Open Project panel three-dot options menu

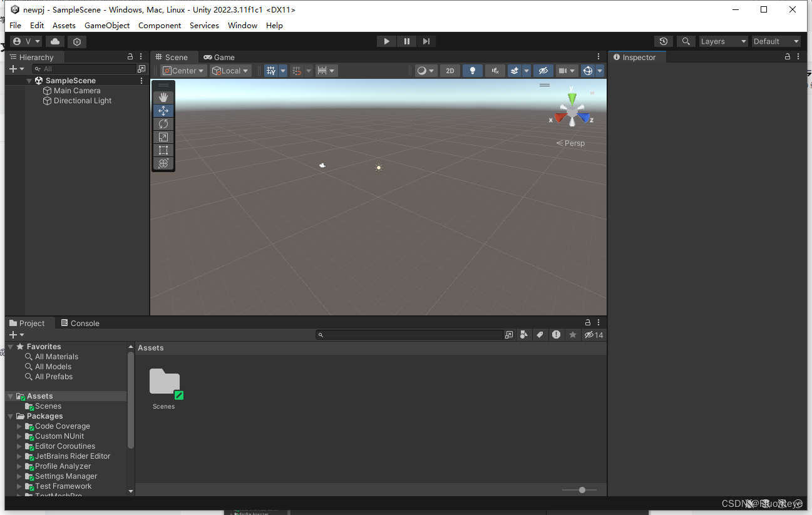coord(599,323)
